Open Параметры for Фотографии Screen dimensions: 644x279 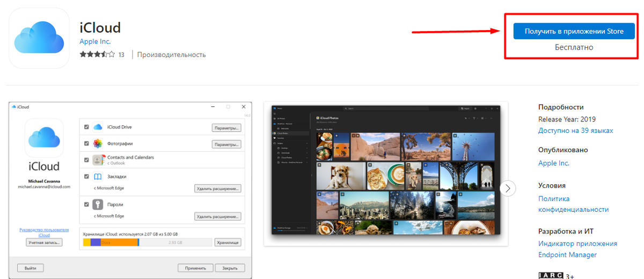226,145
